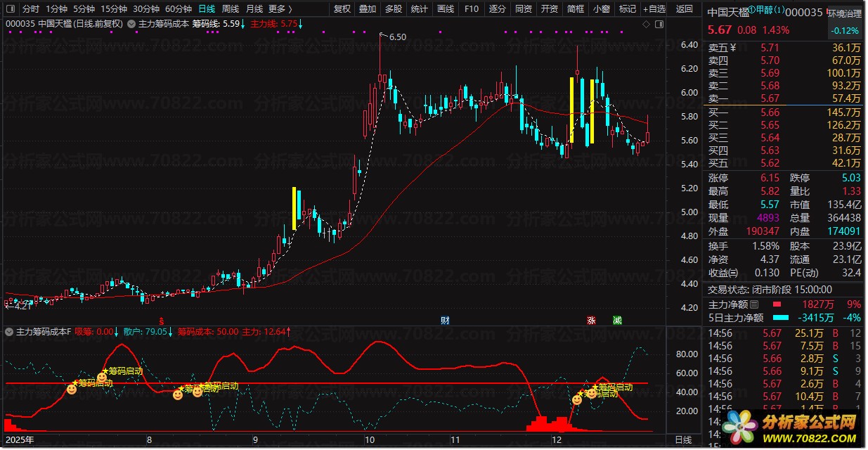Click the 财 financial report marker

coord(445,321)
